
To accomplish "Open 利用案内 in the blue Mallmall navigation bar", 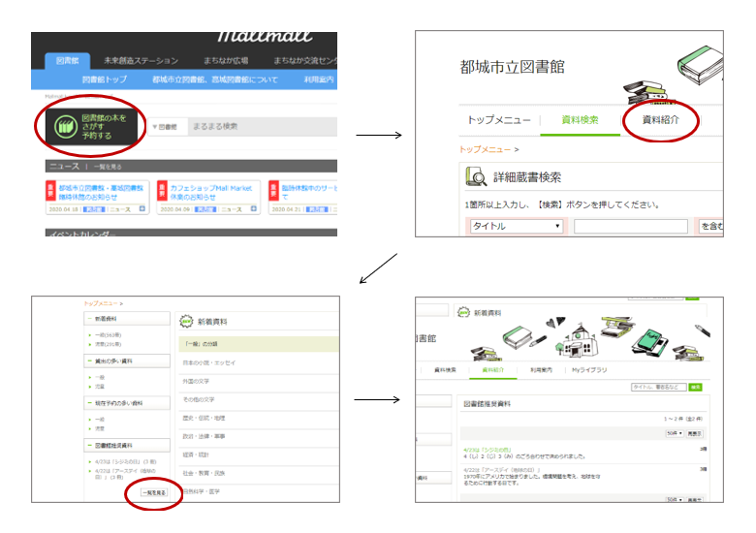I will (x=319, y=79).
